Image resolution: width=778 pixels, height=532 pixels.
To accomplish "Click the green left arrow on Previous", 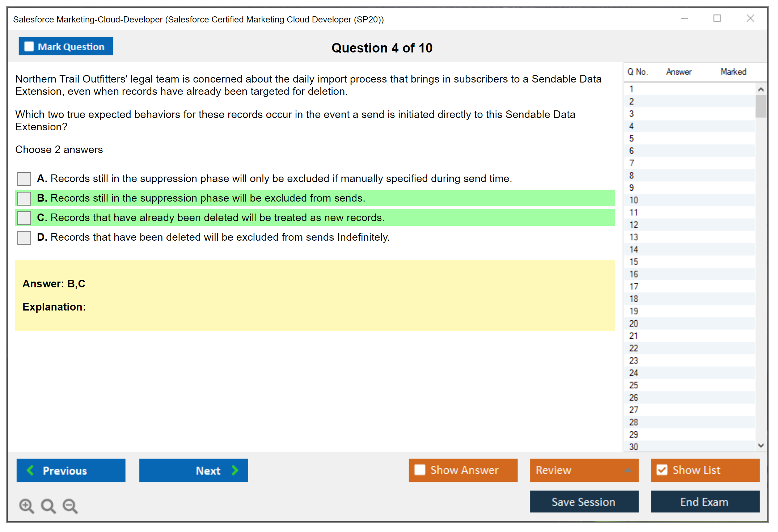I will 30,470.
